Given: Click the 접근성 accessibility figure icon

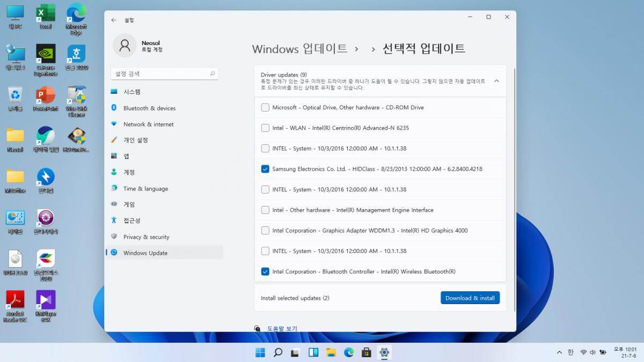Looking at the screenshot, I should 114,220.
